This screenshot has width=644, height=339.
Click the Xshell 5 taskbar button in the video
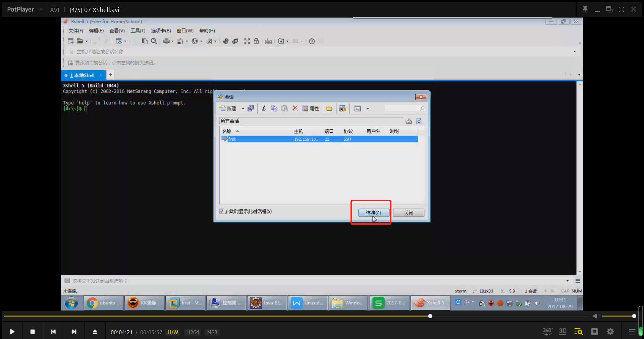click(431, 303)
